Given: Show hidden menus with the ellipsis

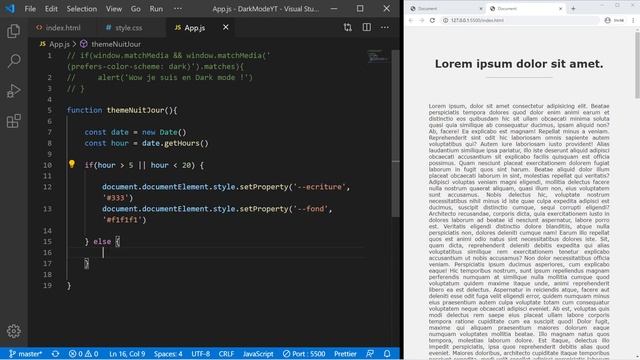Looking at the screenshot, I should pos(178,9).
